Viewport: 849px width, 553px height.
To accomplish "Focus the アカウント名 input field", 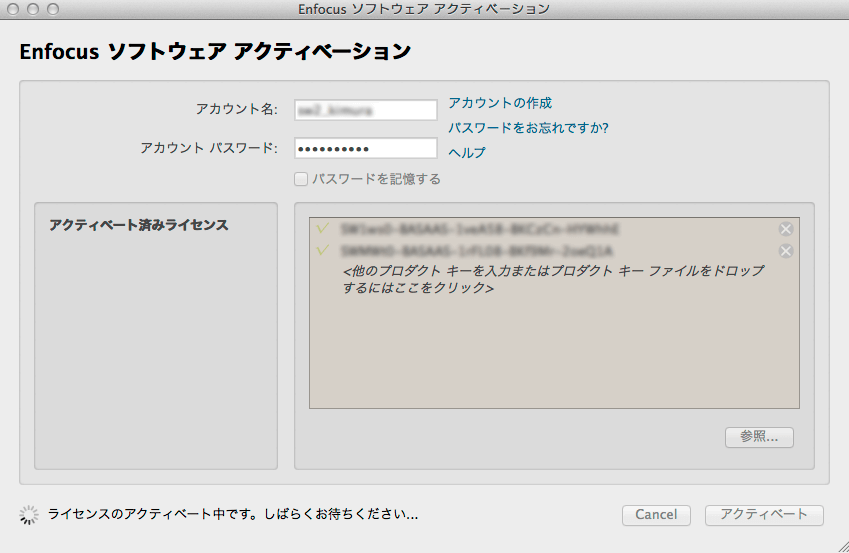I will pos(365,110).
